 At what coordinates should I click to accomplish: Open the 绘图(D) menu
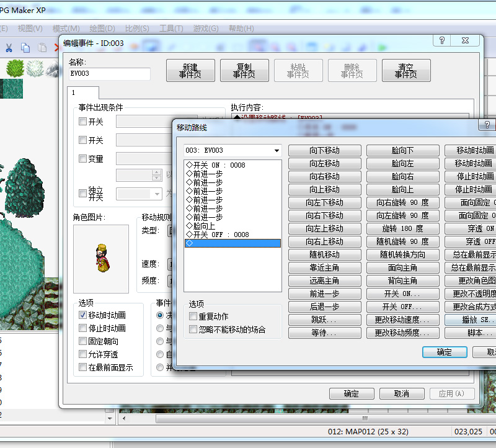click(x=102, y=29)
